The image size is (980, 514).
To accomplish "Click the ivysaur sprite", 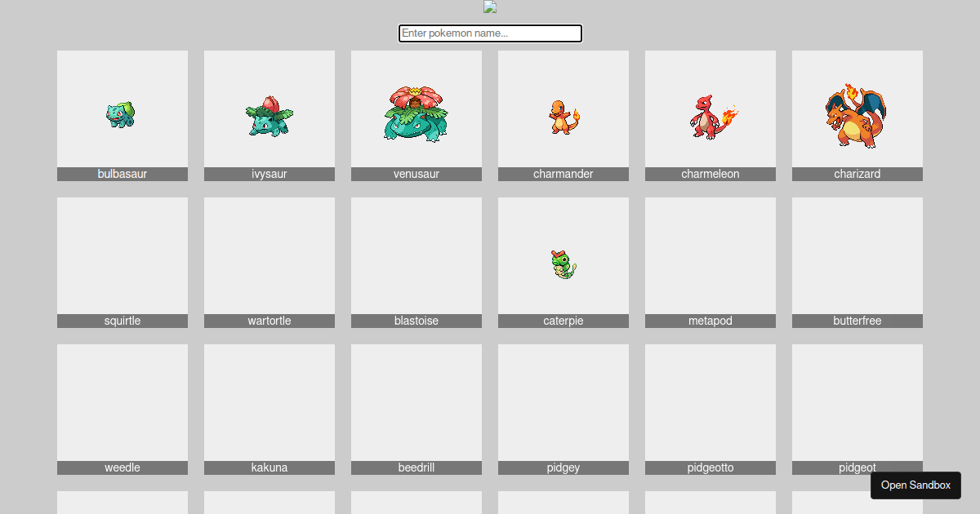I will pos(269,114).
